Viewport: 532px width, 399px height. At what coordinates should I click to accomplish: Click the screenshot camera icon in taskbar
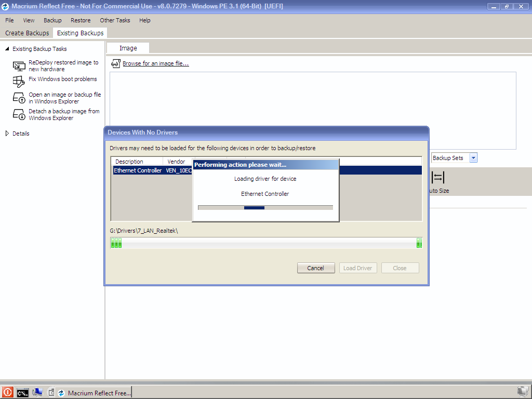coord(51,393)
